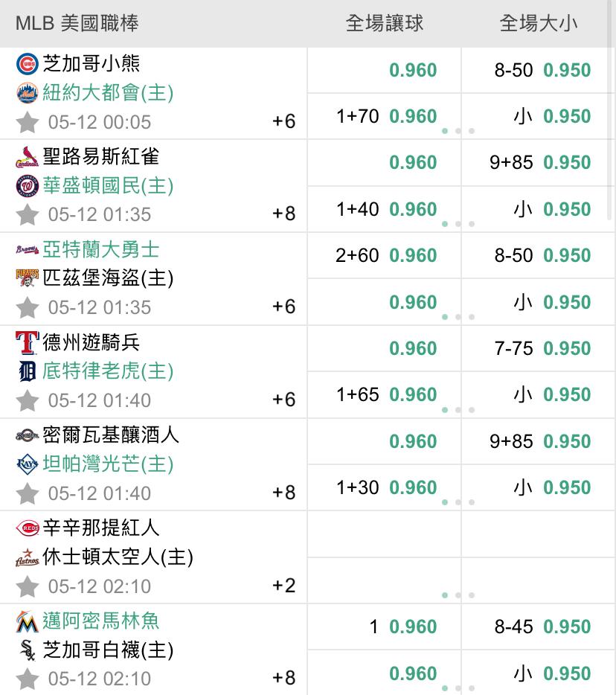The width and height of the screenshot is (616, 695).
Task: Open 亞特蘭大勇士 team name link
Action: point(100,249)
